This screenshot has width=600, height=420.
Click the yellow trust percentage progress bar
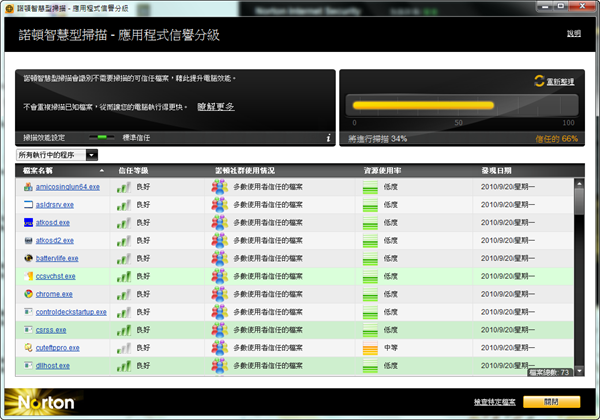[x=423, y=106]
